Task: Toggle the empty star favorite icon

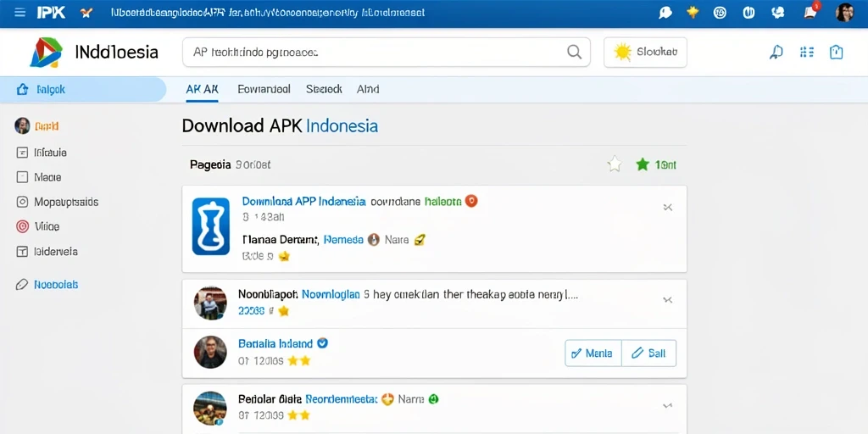Action: [615, 164]
